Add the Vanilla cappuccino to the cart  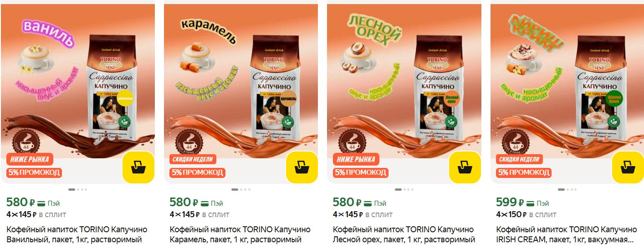(x=138, y=167)
